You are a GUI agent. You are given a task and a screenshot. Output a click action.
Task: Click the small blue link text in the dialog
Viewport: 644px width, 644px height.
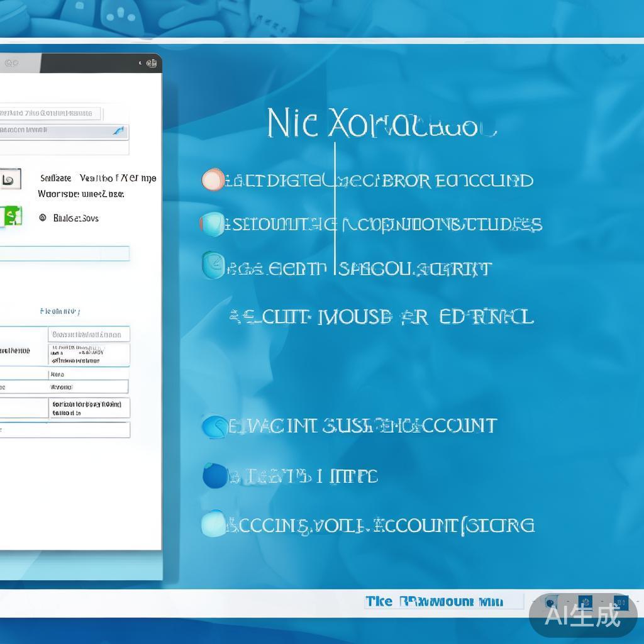(x=60, y=311)
